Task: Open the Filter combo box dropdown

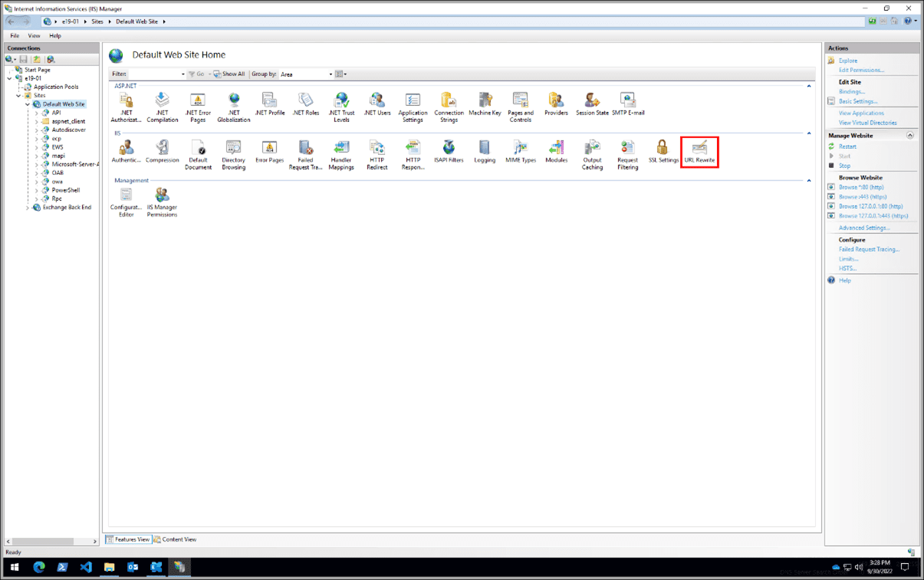Action: tap(183, 74)
